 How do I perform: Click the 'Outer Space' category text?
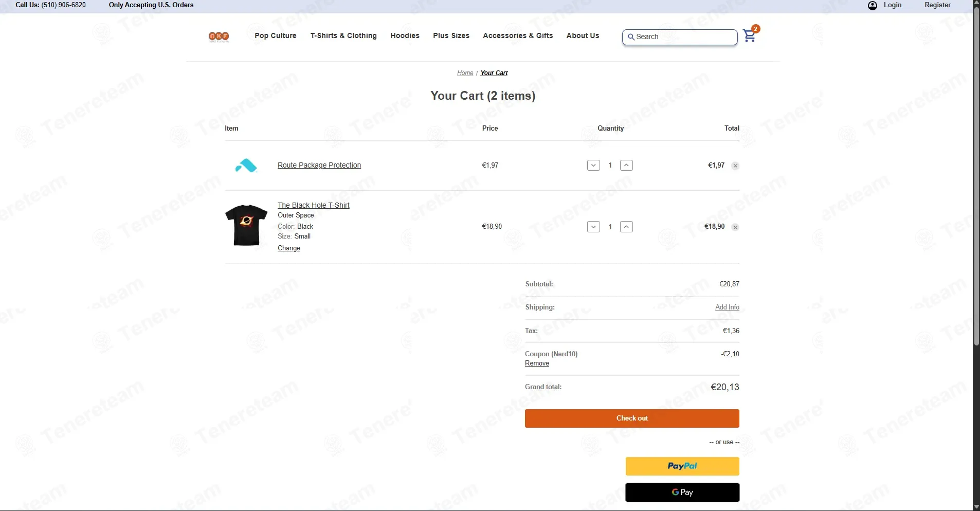point(296,215)
